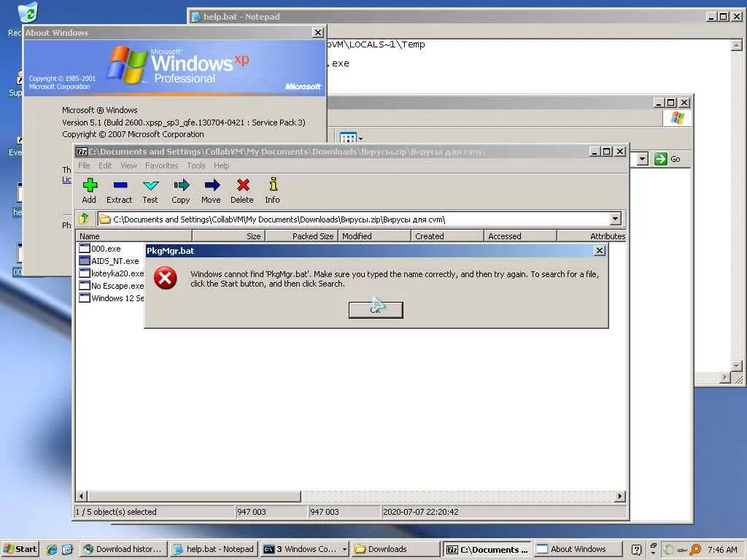Sort by the Modified column header

(374, 236)
